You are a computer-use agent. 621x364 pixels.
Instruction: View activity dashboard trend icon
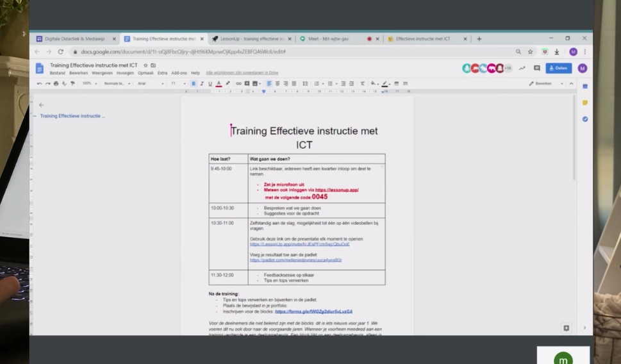(522, 68)
